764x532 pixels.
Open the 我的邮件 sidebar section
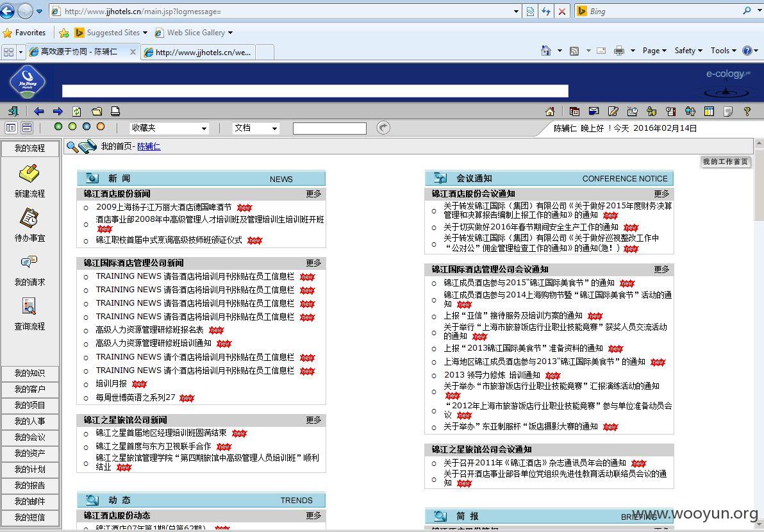point(30,501)
